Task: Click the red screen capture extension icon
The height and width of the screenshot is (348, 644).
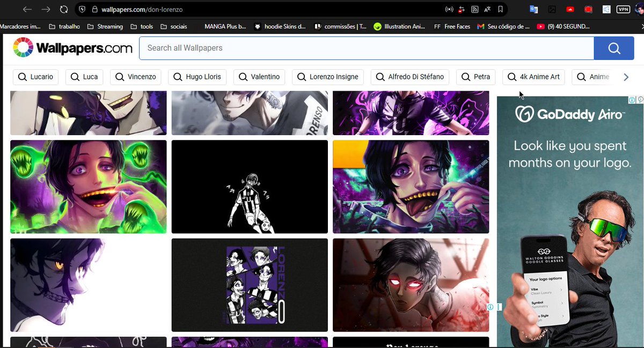Action: (588, 9)
